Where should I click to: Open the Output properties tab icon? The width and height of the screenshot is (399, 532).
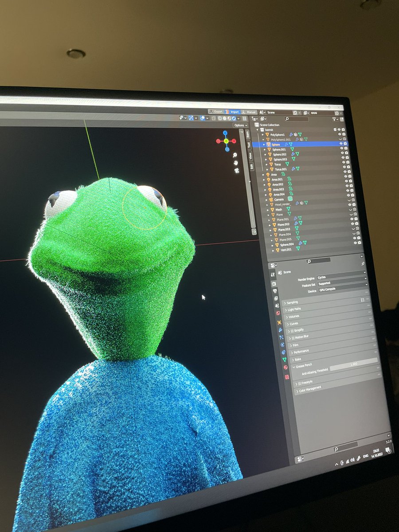[x=275, y=291]
